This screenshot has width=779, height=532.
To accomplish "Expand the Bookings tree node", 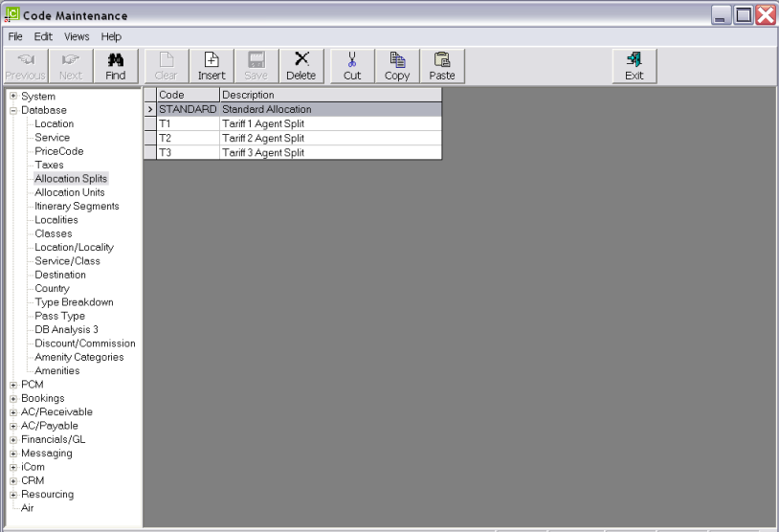I will click(x=13, y=398).
